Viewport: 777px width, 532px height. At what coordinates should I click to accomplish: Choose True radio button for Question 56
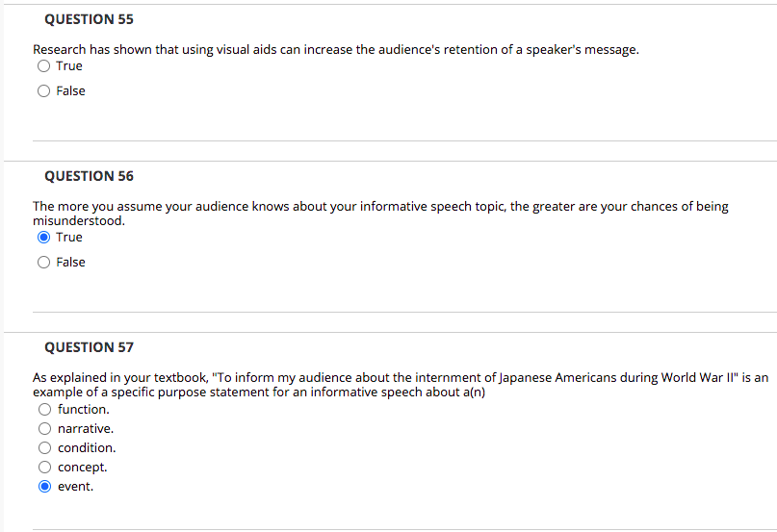point(43,238)
